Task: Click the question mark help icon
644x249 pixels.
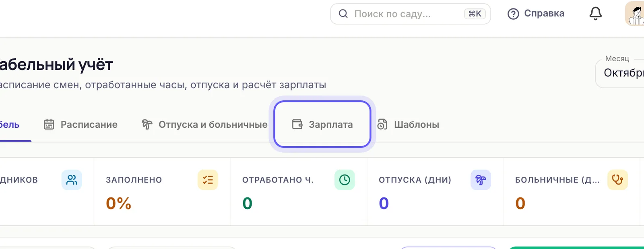Action: click(513, 14)
